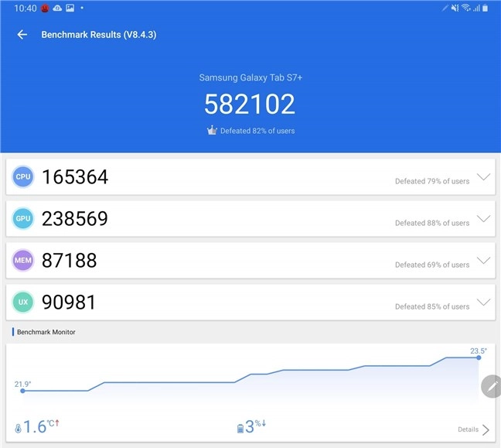The height and width of the screenshot is (448, 501).
Task: Tap the Benchmark Results (V8.4.3) title
Action: (x=99, y=35)
